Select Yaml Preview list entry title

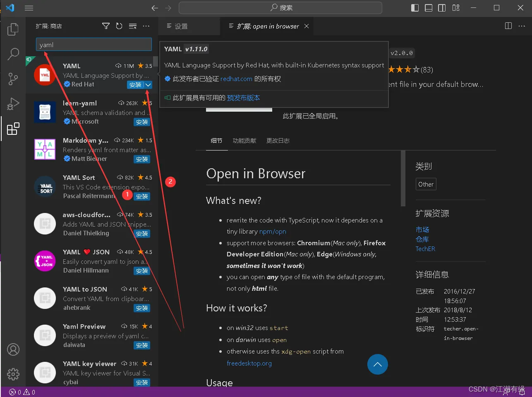84,327
